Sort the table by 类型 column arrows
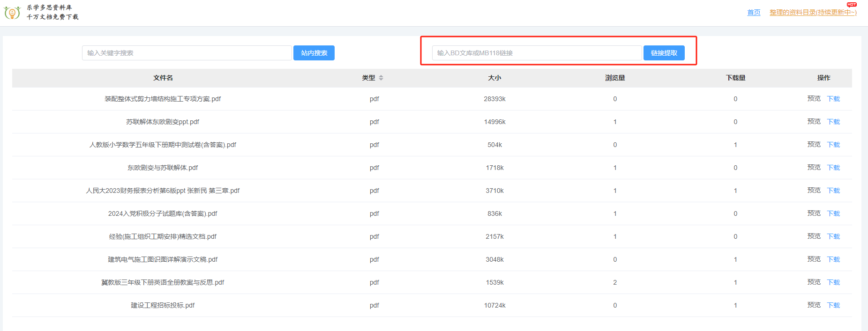 381,78
